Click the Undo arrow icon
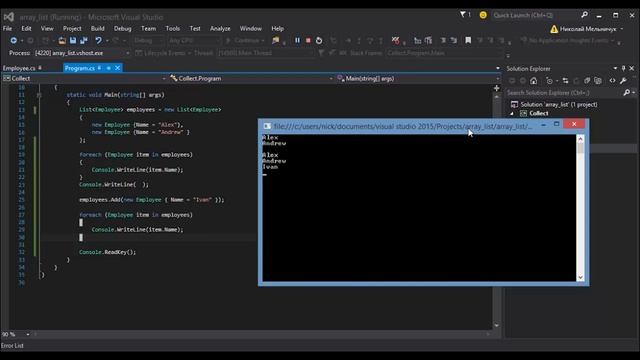Image resolution: width=640 pixels, height=360 pixels. point(98,40)
